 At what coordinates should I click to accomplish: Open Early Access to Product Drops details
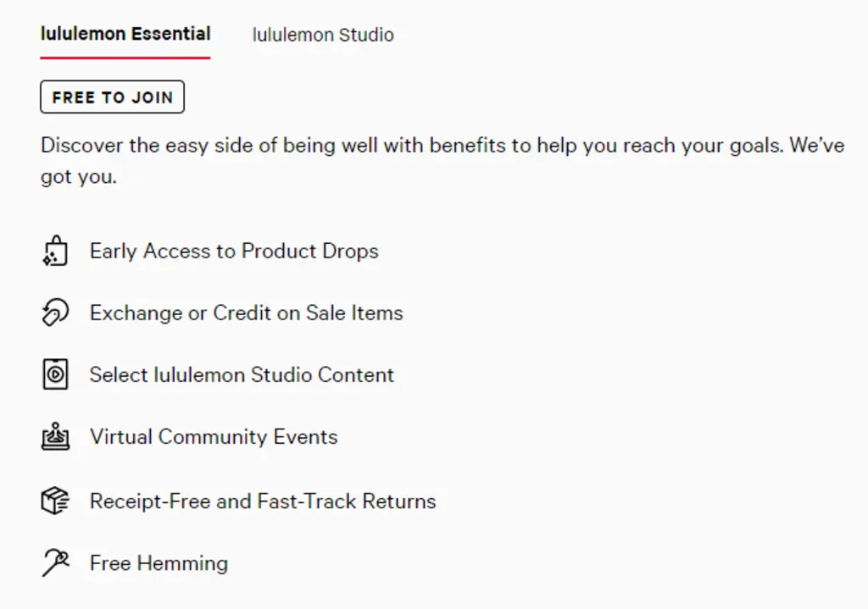(233, 251)
